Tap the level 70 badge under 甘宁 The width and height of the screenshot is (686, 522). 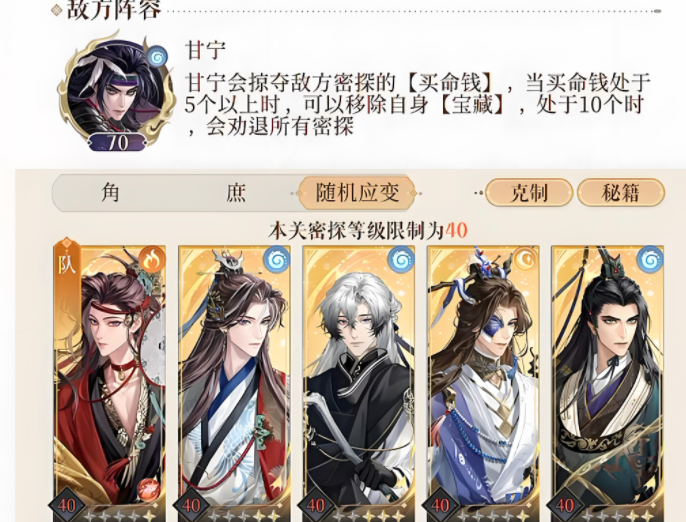pyautogui.click(x=117, y=142)
